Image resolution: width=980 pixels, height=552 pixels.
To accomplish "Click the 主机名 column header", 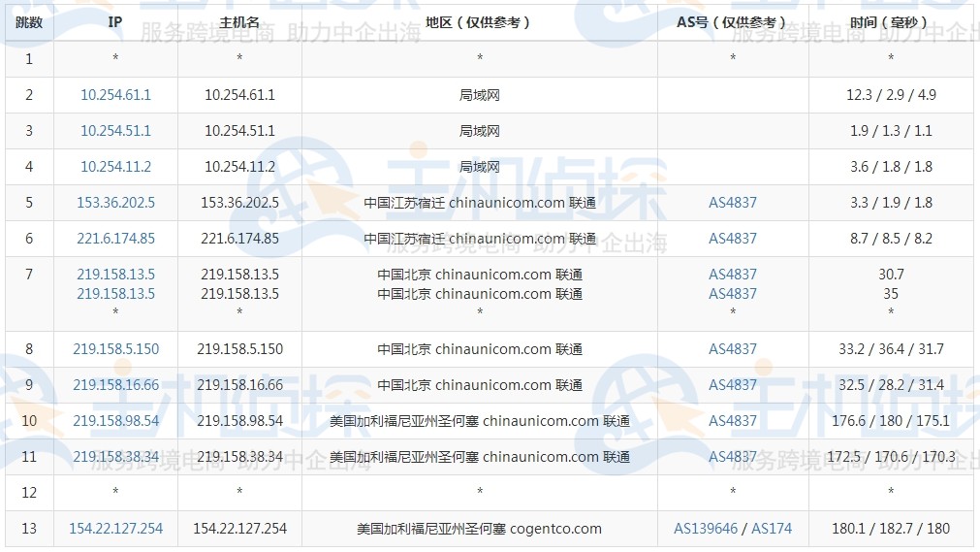I will (x=239, y=22).
